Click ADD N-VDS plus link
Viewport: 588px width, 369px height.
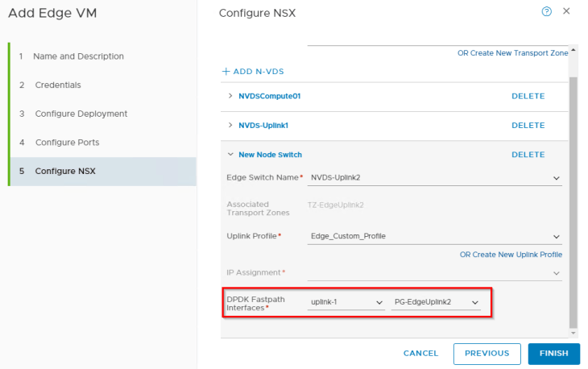[253, 72]
